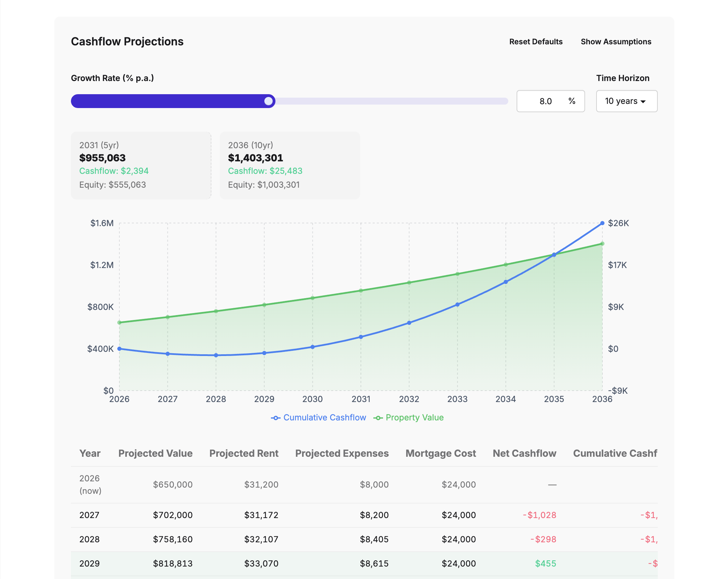728x579 pixels.
Task: Select the 2031 (5yr) summary card
Action: [141, 165]
